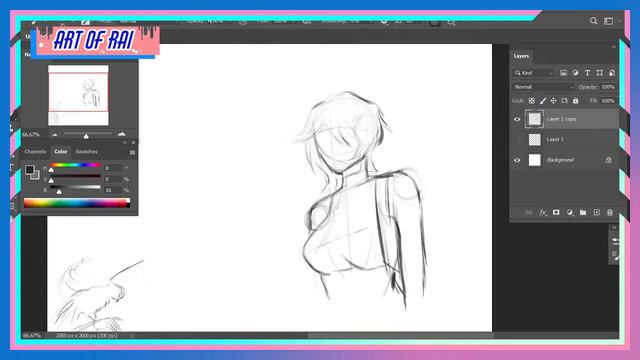Viewport: 640px width, 360px height.
Task: Filter layers for adjustment layers
Action: tap(576, 73)
